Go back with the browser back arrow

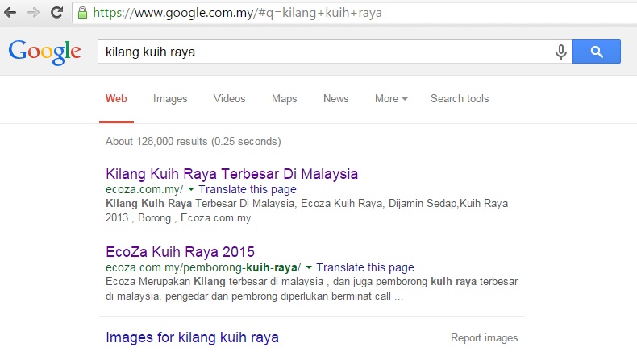[10, 13]
